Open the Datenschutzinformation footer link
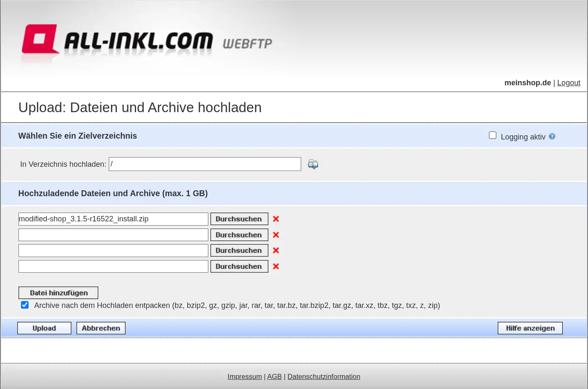The width and height of the screenshot is (588, 389). click(323, 376)
